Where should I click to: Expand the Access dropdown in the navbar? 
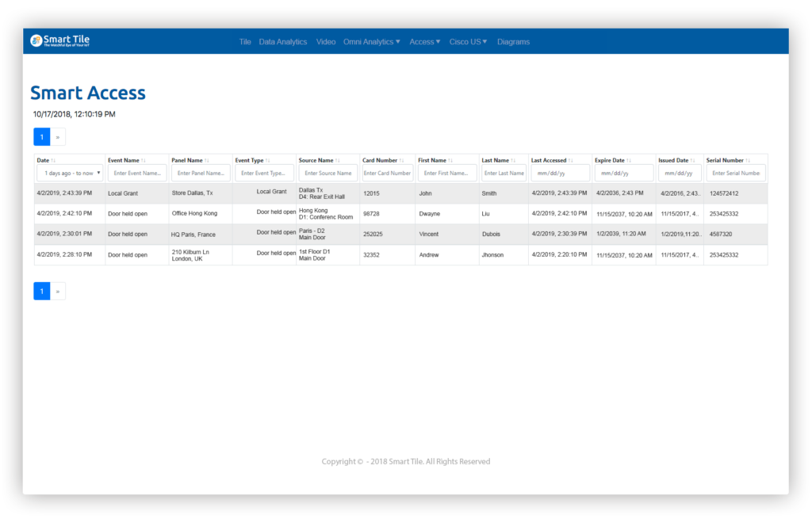(x=425, y=41)
